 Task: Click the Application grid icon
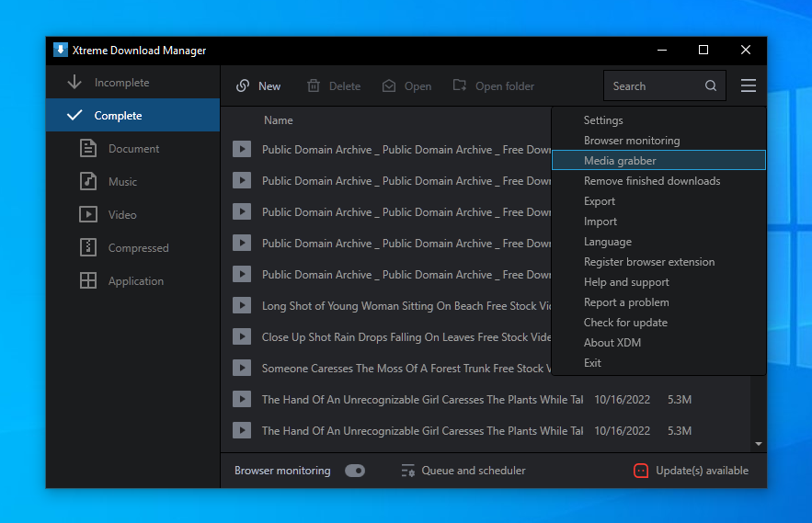tap(88, 280)
